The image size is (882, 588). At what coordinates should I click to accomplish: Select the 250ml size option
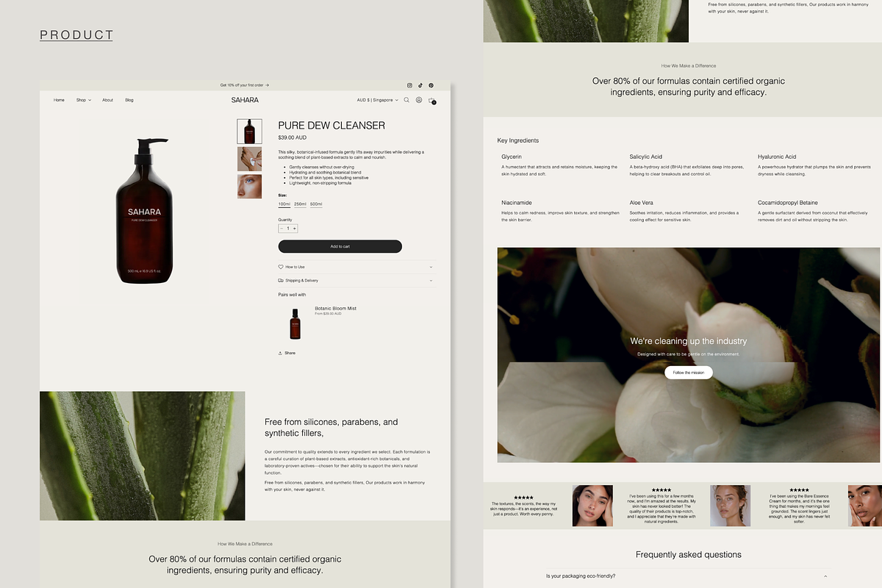(300, 204)
